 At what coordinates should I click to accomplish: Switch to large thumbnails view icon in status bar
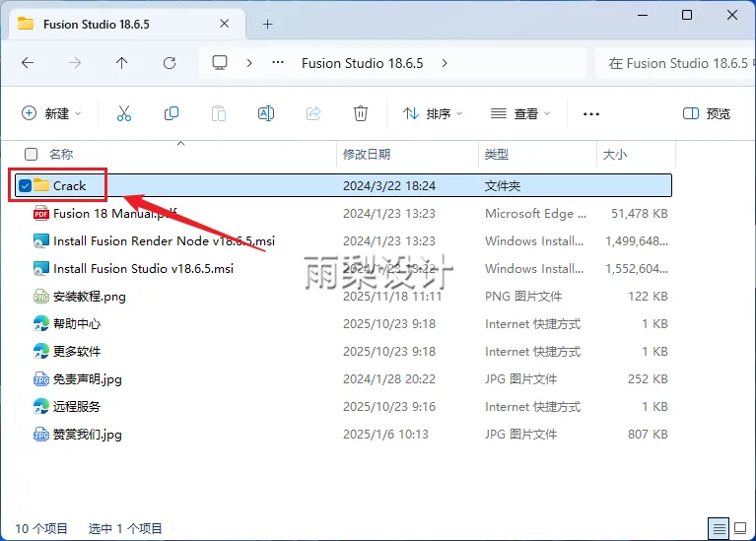[x=740, y=529]
